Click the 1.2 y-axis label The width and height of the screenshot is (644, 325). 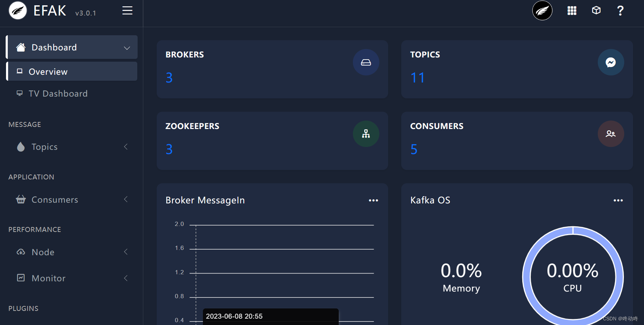(x=179, y=272)
